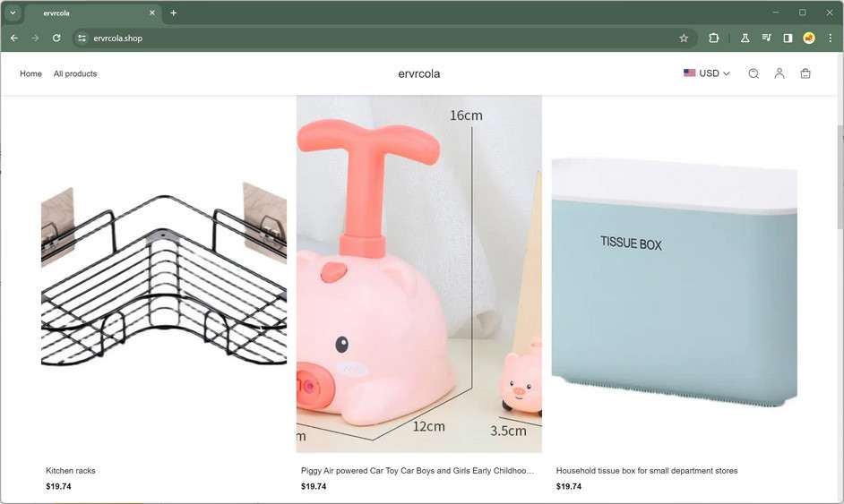Open the shopping cart icon
Viewport: 844px width, 504px height.
[805, 73]
